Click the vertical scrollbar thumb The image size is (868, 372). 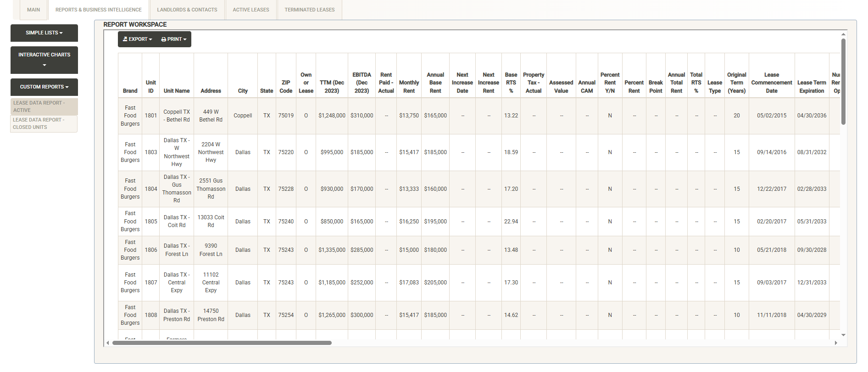[843, 82]
